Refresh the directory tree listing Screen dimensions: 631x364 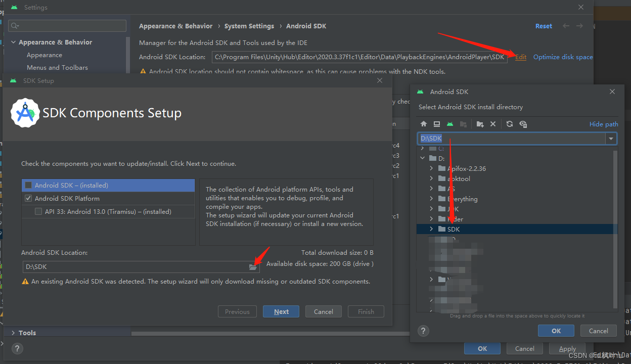[510, 124]
